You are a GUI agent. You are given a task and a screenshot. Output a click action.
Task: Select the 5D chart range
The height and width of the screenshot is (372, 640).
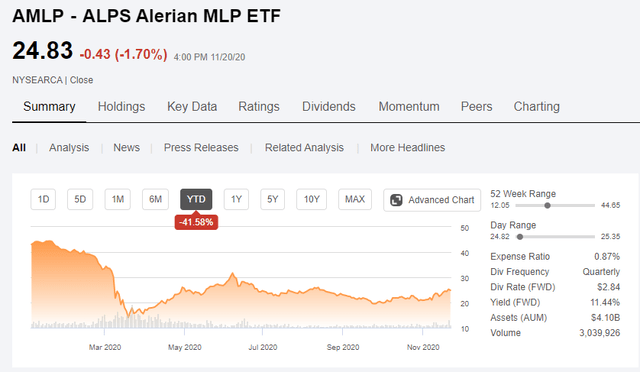click(80, 199)
